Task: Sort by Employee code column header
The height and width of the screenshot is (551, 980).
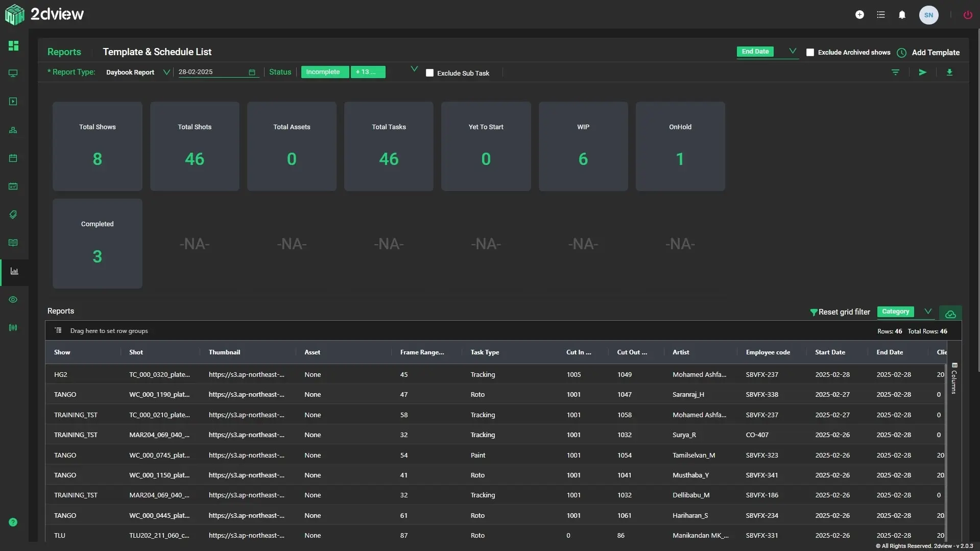Action: [x=768, y=352]
